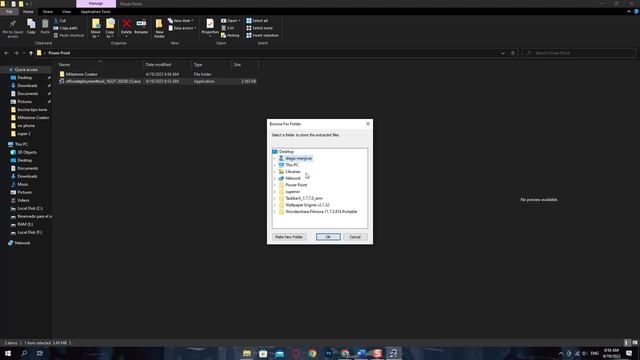Open the notification center icon

629,353
